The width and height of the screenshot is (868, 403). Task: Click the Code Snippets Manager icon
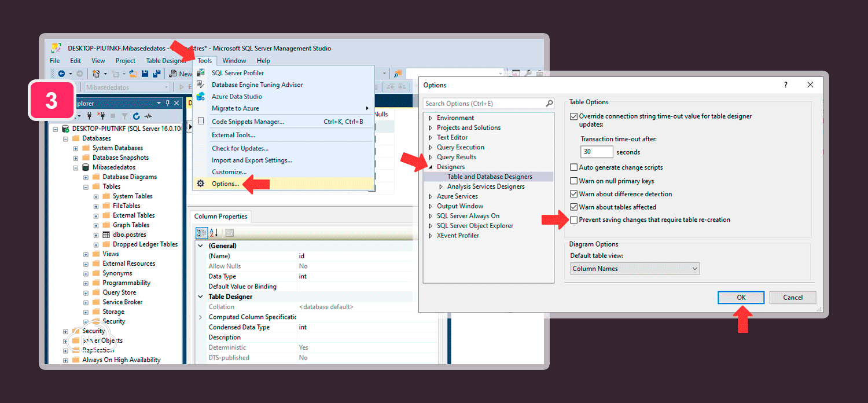coord(201,122)
